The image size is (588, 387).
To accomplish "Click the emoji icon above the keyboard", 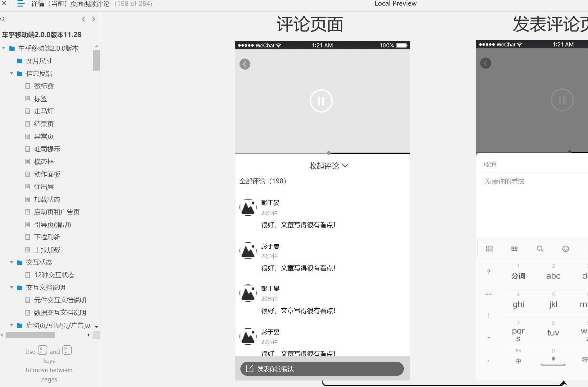I will (565, 249).
